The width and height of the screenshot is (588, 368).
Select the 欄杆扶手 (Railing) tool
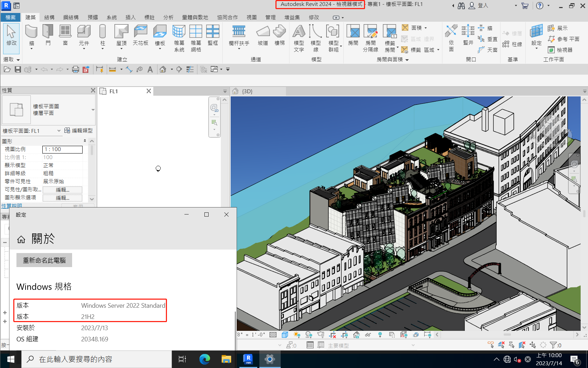click(239, 36)
